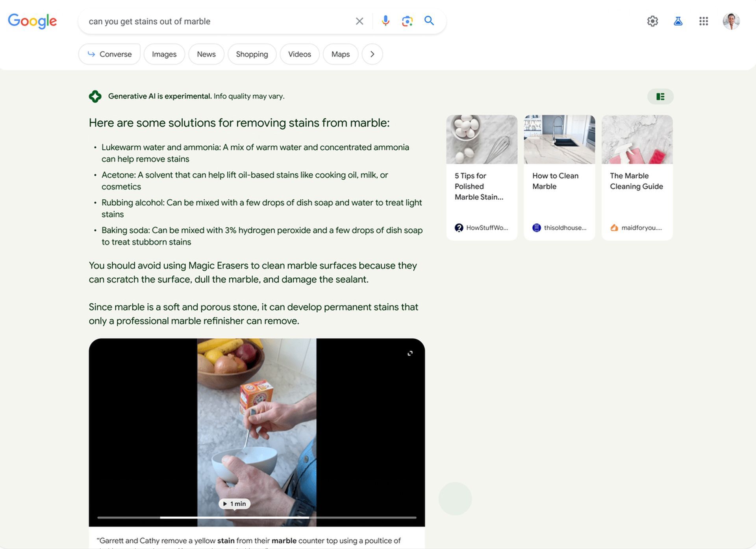Click the 'Garrett and Cathy' video caption
This screenshot has width=756, height=549.
(248, 543)
